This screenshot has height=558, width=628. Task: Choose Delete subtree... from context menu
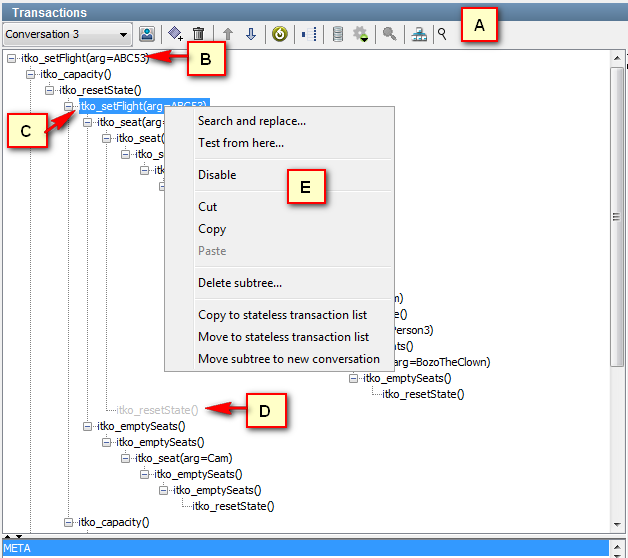(240, 283)
